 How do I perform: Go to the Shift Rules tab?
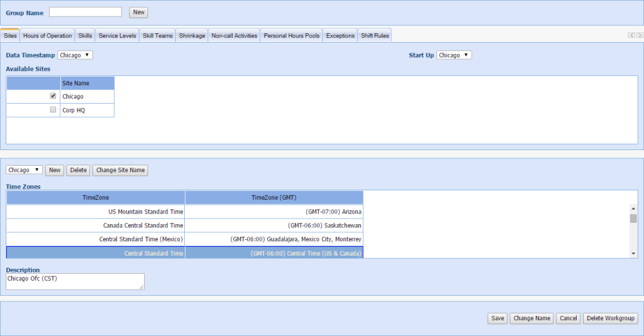[x=375, y=36]
